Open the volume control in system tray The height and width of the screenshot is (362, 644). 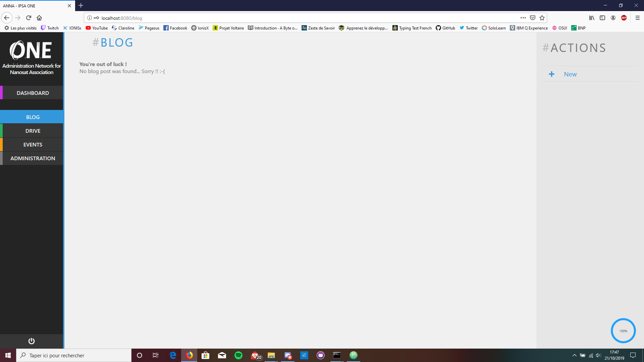[x=598, y=355]
